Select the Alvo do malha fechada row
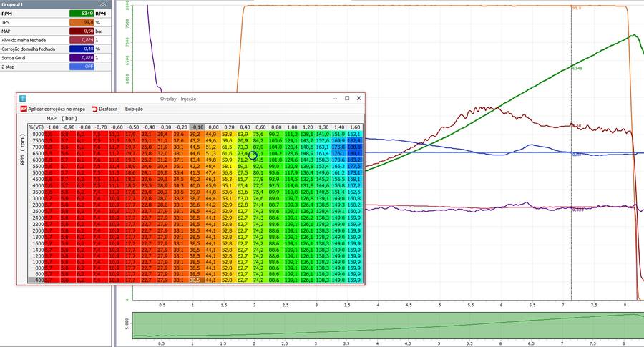Viewport: 644px width, 347px height. [55, 40]
